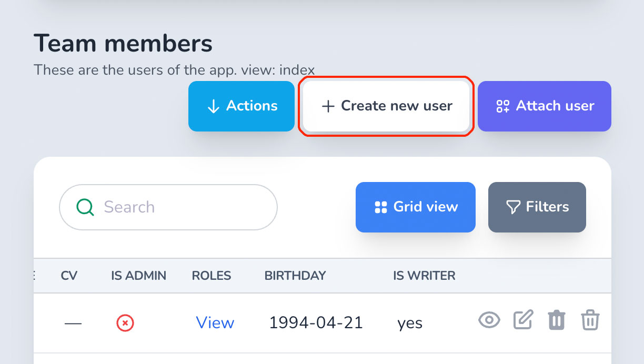The width and height of the screenshot is (644, 364).
Task: Attach an existing user
Action: pyautogui.click(x=545, y=106)
